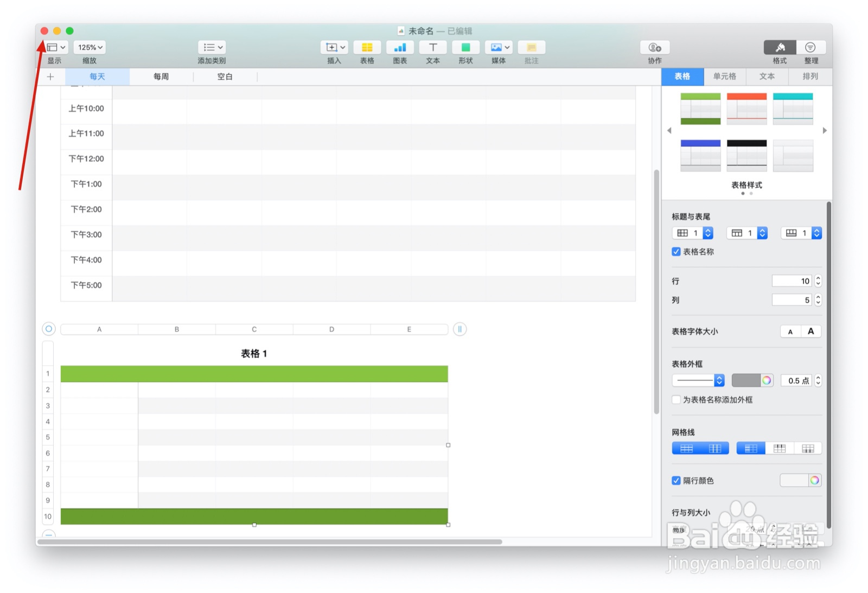Click the 表格 table toolbar icon

click(x=367, y=47)
